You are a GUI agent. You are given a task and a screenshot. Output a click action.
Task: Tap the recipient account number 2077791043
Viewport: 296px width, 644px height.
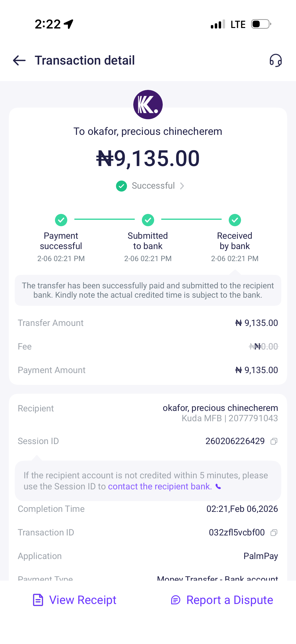[x=253, y=418]
